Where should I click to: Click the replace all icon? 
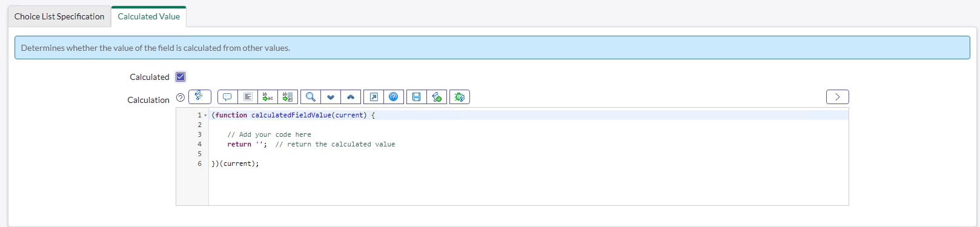(288, 97)
